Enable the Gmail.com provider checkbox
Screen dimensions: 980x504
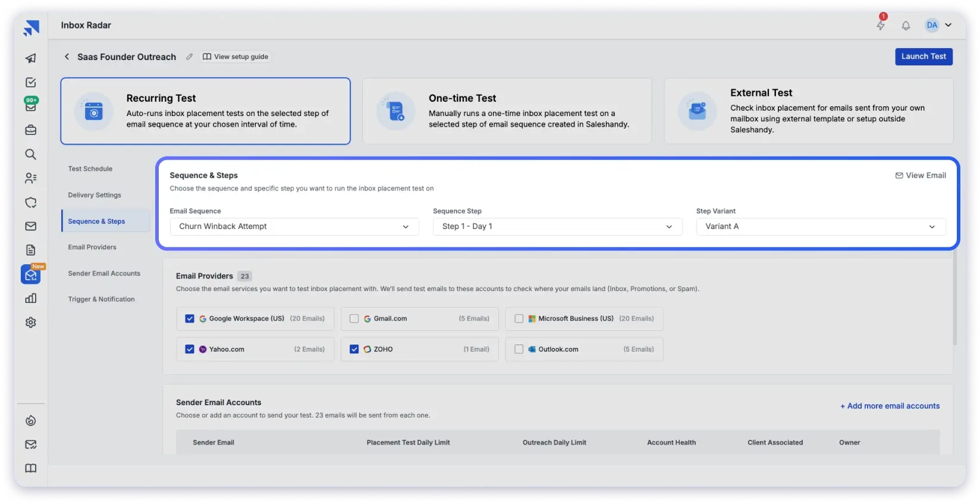(354, 319)
